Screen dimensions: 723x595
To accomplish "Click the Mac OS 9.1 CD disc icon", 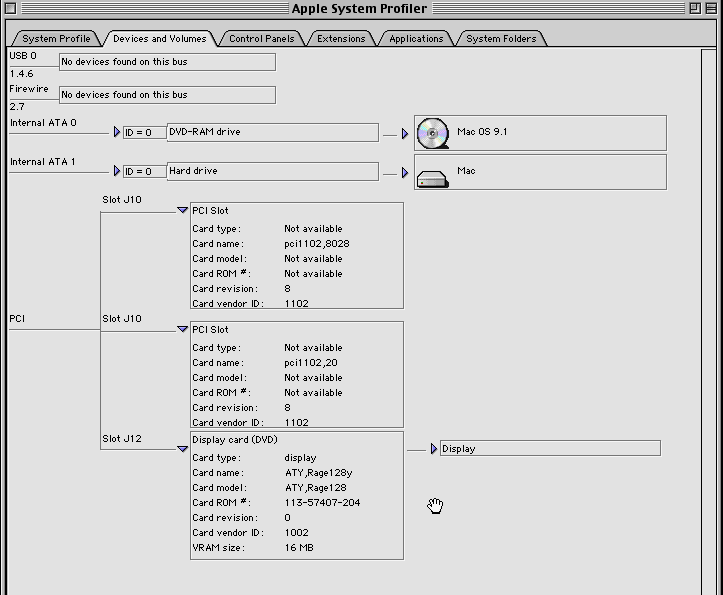I will pos(433,133).
